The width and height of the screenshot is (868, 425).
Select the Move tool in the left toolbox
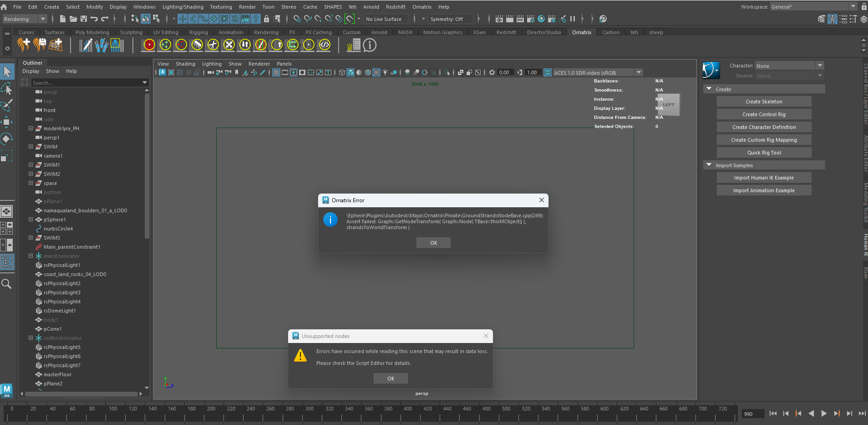6,122
